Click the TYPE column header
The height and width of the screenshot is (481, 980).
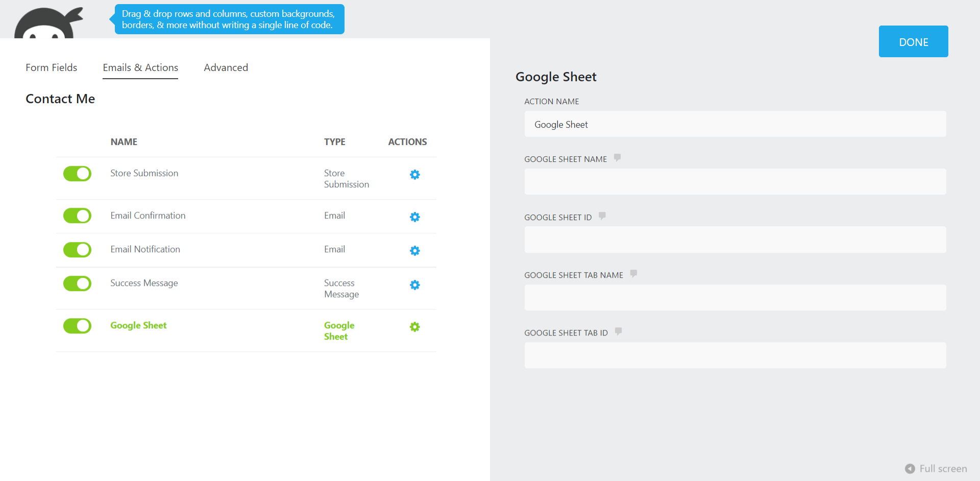(x=335, y=142)
